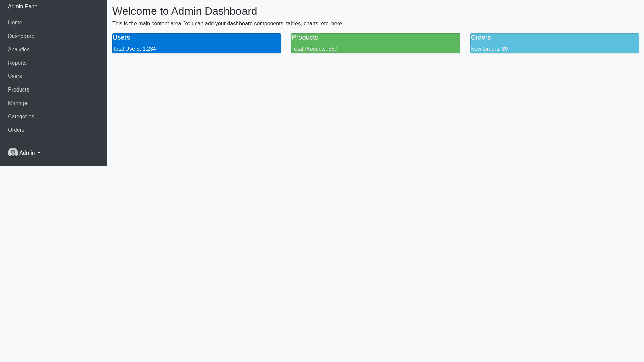Open Analytics from the sidebar
This screenshot has width=644, height=362.
click(x=19, y=50)
